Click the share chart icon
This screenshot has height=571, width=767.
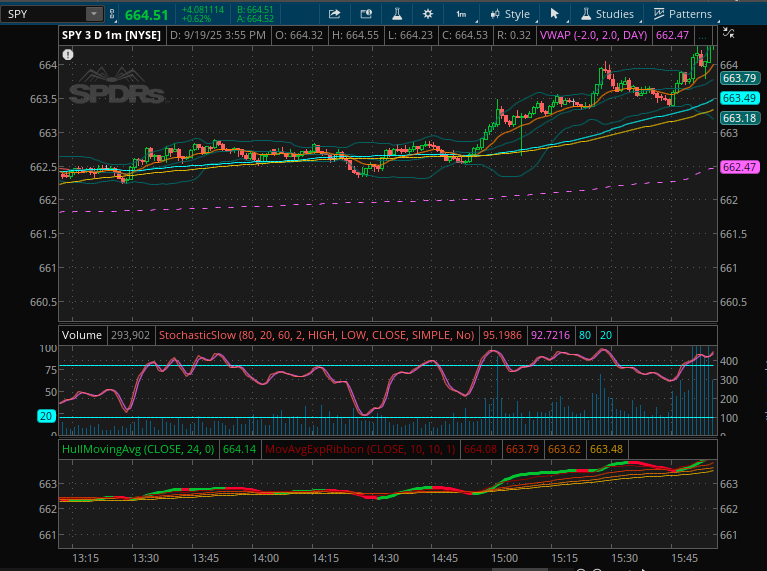[335, 14]
